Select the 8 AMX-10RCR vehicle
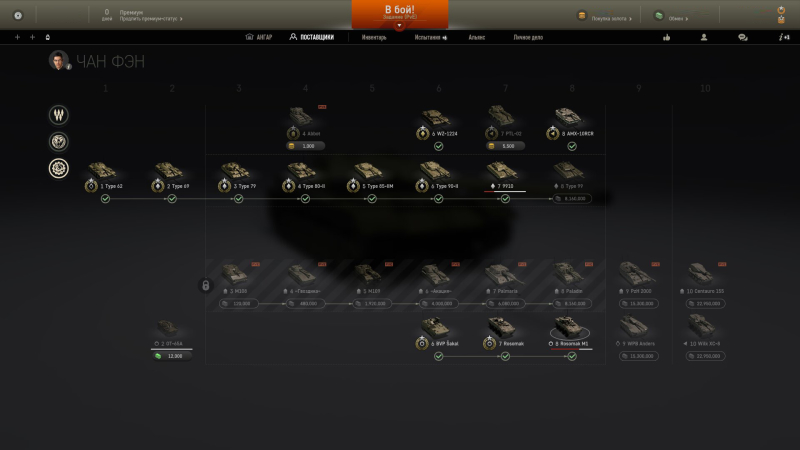This screenshot has width=800, height=450. 570,123
